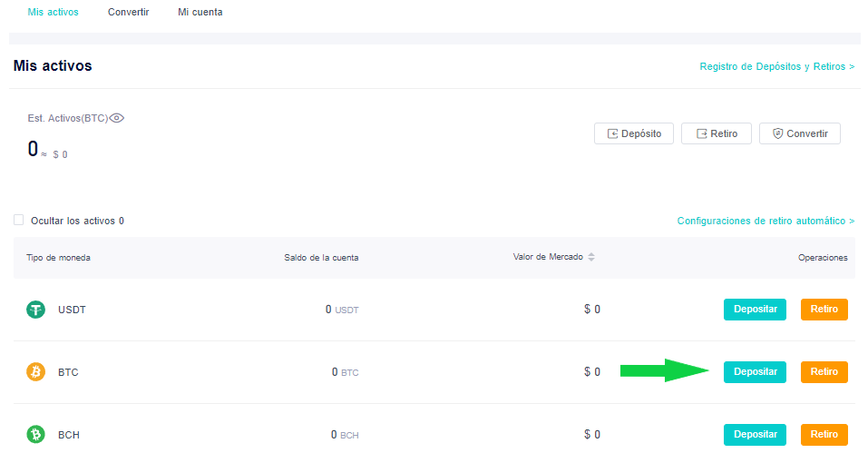868x463 pixels.
Task: Switch to the Convertir tab
Action: coord(129,12)
